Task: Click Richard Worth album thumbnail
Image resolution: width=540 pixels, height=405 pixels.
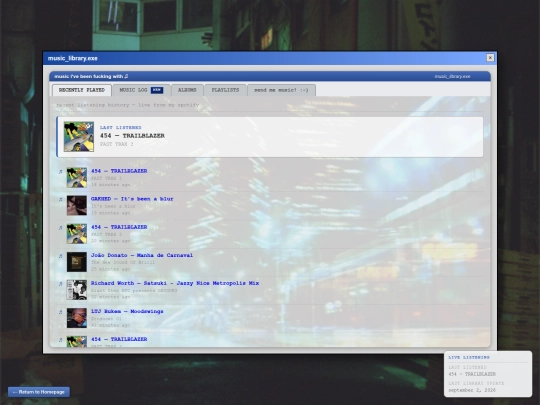Action: 77,290
